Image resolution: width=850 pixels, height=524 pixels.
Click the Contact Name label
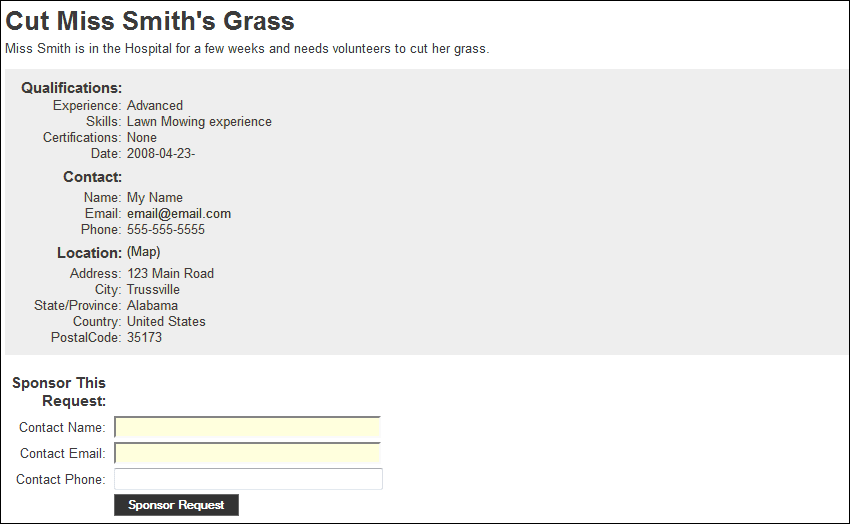pyautogui.click(x=62, y=428)
